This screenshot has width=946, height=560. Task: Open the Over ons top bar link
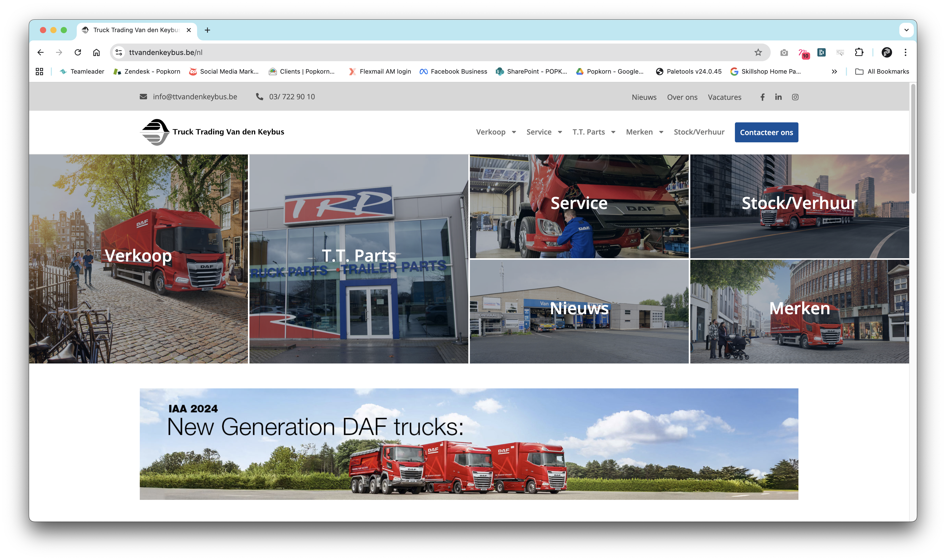pos(682,97)
